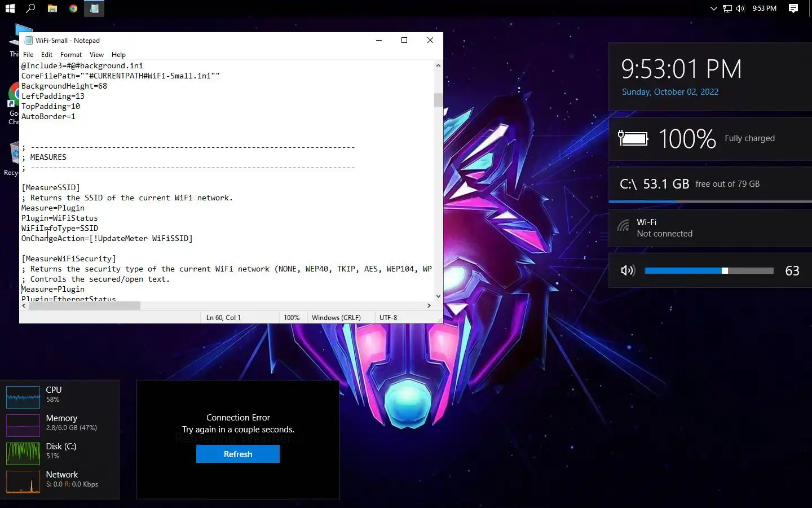The width and height of the screenshot is (812, 508).
Task: Click the 'Ln 60, Col 1' status entry
Action: tap(223, 318)
